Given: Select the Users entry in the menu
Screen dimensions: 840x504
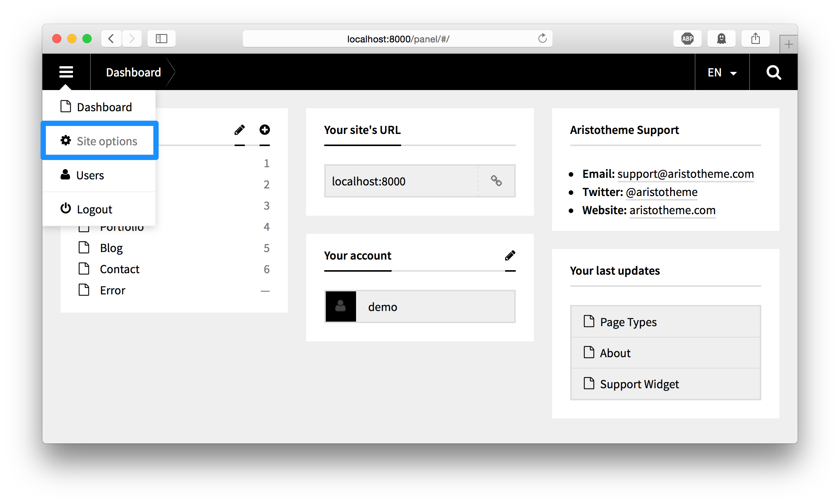Looking at the screenshot, I should 90,175.
